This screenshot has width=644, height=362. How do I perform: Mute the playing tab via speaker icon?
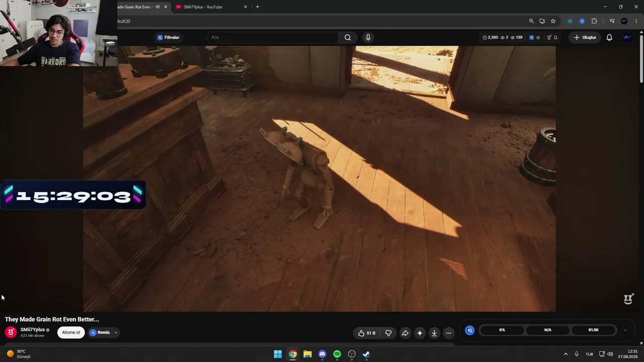click(157, 7)
